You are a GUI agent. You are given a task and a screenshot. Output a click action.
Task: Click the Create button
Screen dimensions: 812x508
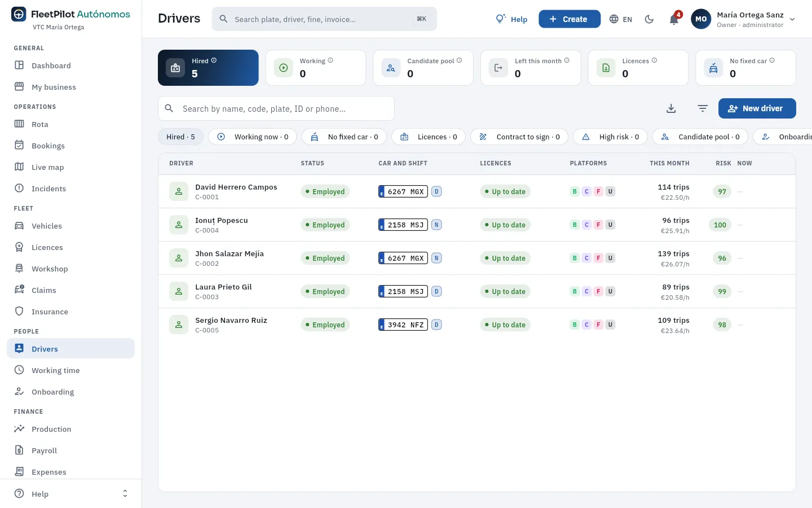570,19
